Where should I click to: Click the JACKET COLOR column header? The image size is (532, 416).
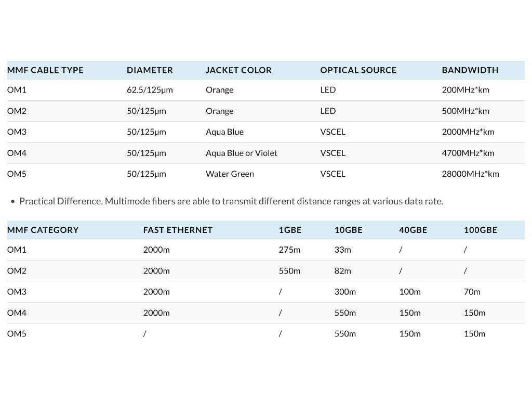coord(238,70)
